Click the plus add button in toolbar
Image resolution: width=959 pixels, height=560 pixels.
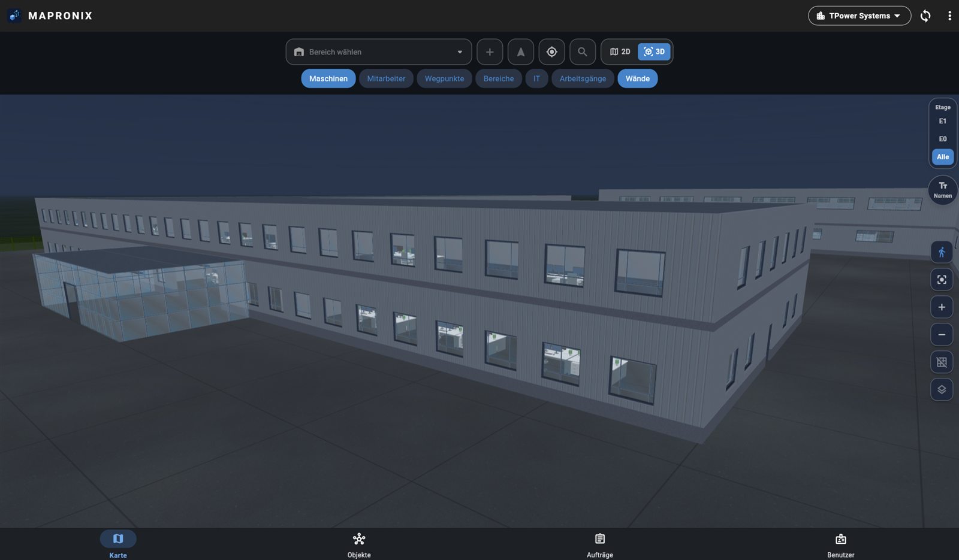[490, 52]
